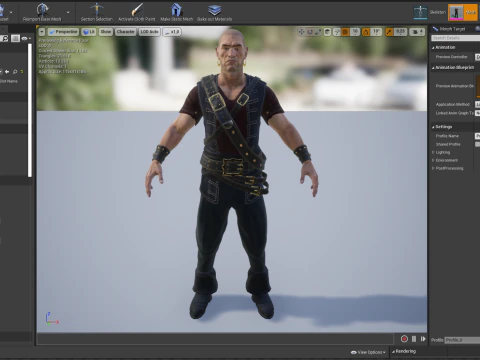Screen dimensions: 480x360
Task: Open the rotation snap angle dropdown
Action: (376, 32)
